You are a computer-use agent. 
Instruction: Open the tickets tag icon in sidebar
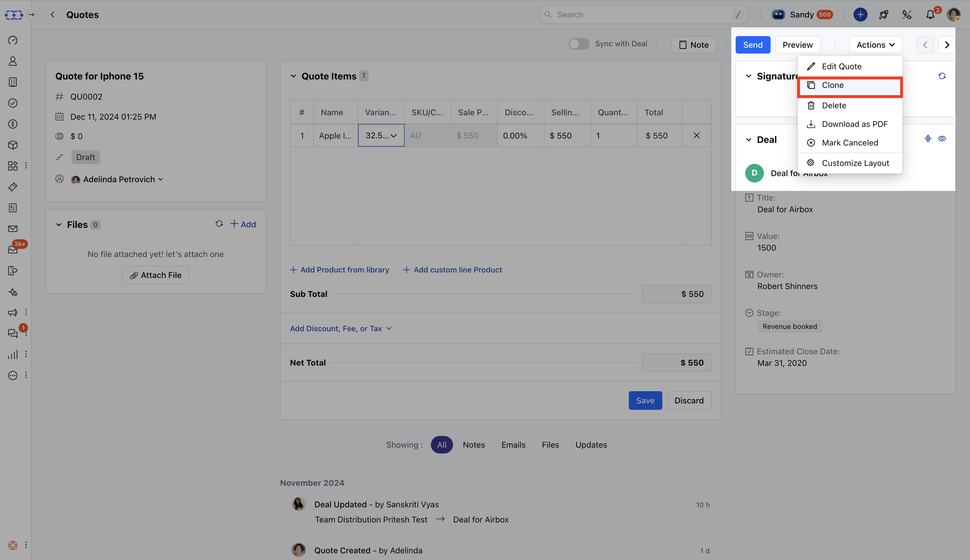point(13,187)
